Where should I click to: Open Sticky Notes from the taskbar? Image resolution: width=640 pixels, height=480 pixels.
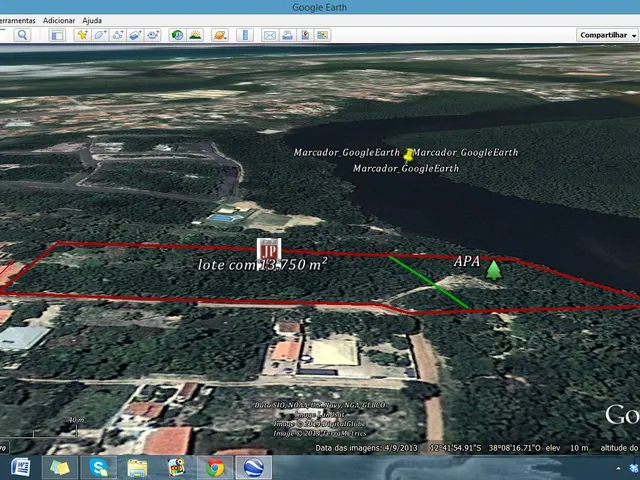click(60, 468)
